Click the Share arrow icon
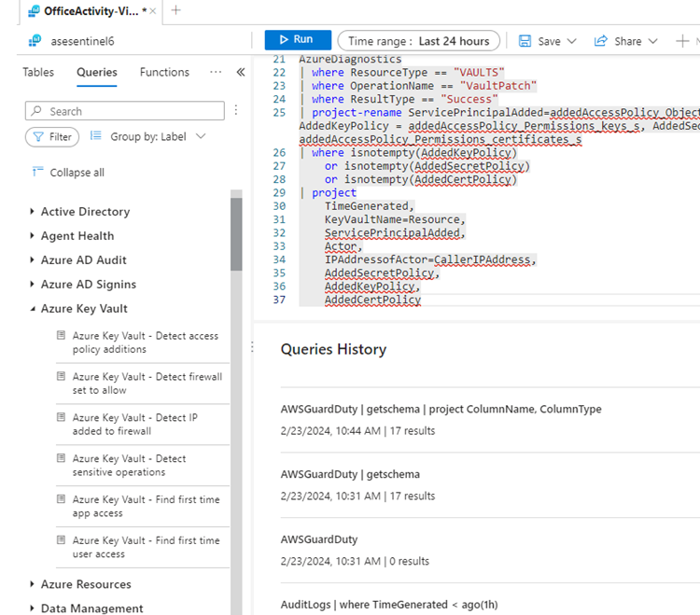 click(601, 41)
